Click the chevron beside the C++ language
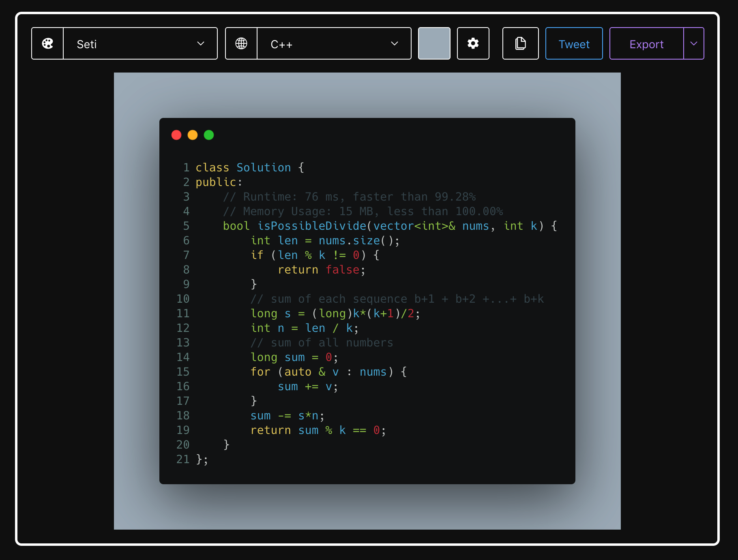 (394, 44)
